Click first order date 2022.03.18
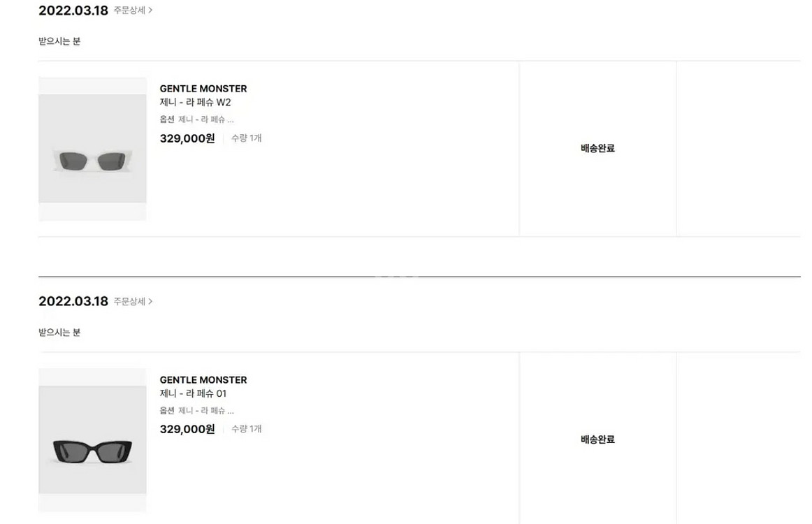 (73, 10)
